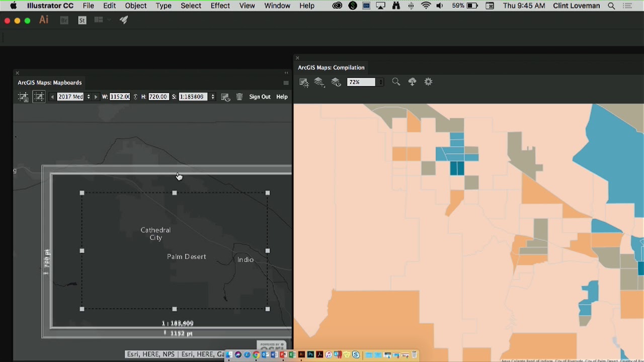Screen dimensions: 644x362
Task: Click the search magnifier in Compilation toolbar
Action: tap(396, 82)
